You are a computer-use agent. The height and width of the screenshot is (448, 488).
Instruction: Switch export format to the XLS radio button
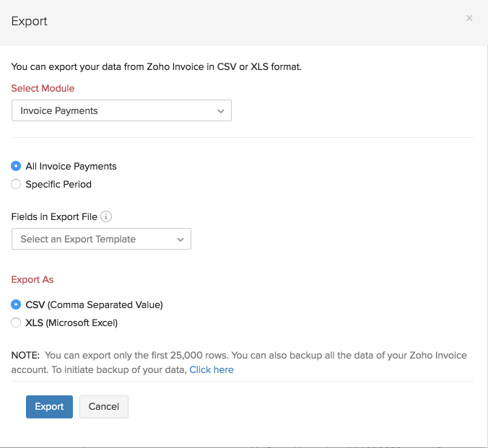[16, 322]
